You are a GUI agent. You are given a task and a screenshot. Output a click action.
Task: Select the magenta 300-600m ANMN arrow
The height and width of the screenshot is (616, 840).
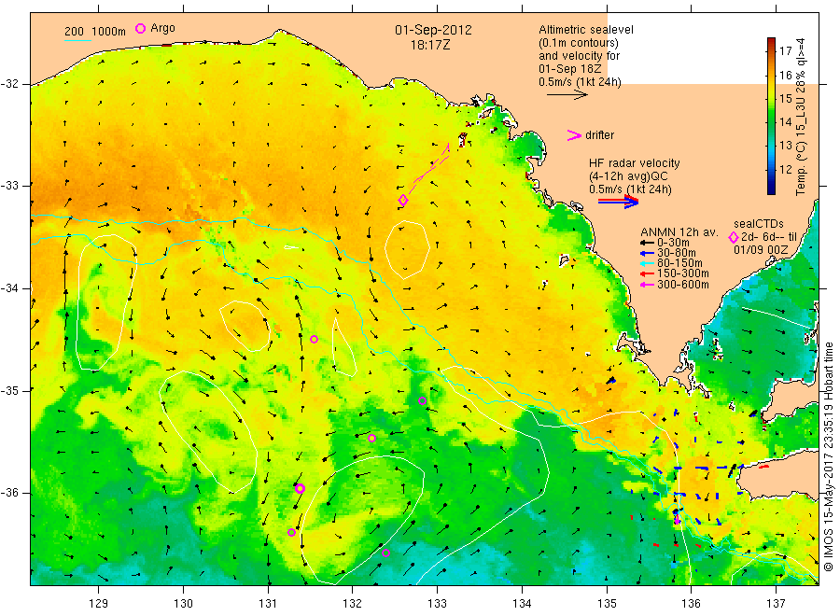click(x=647, y=285)
